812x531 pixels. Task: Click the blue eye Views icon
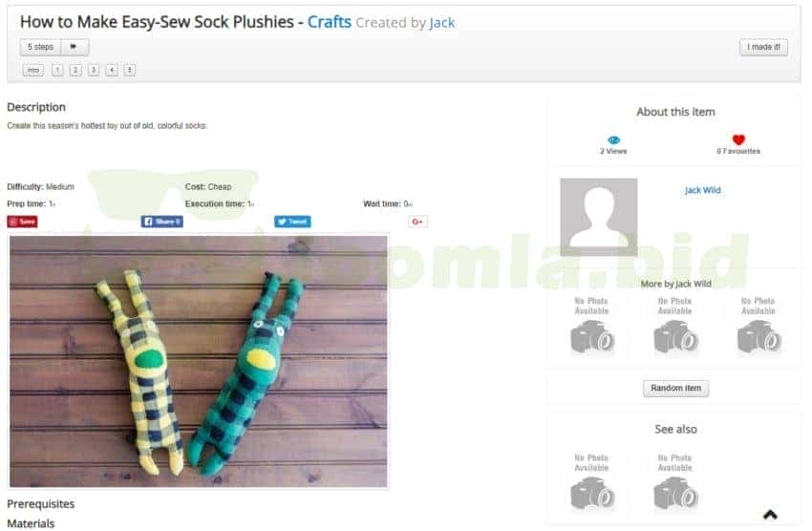tap(613, 139)
